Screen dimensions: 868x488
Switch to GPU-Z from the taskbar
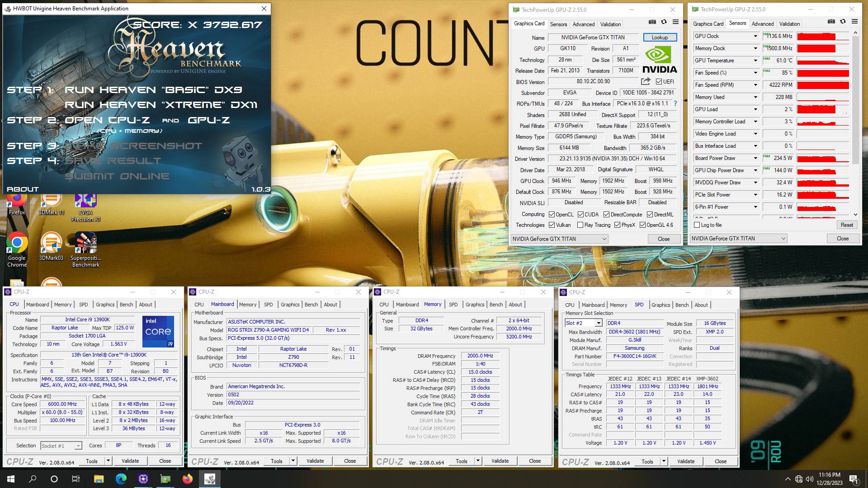(x=165, y=479)
